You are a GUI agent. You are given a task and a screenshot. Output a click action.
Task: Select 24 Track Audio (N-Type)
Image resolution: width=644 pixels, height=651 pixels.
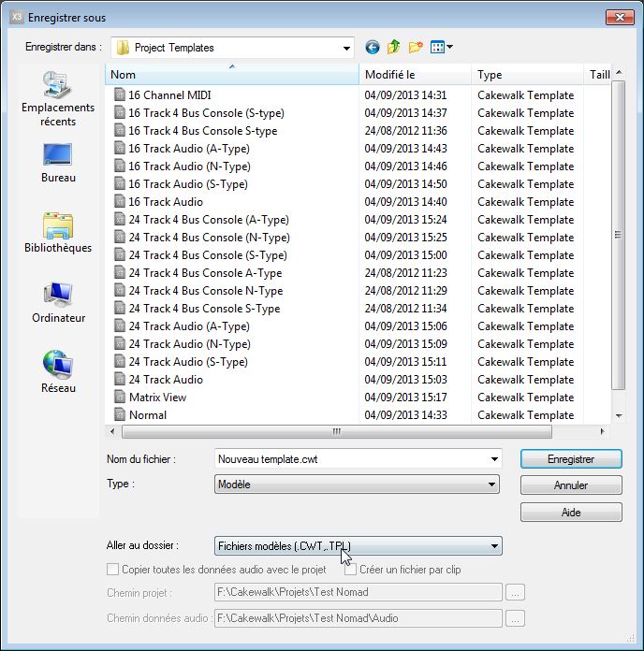click(189, 344)
